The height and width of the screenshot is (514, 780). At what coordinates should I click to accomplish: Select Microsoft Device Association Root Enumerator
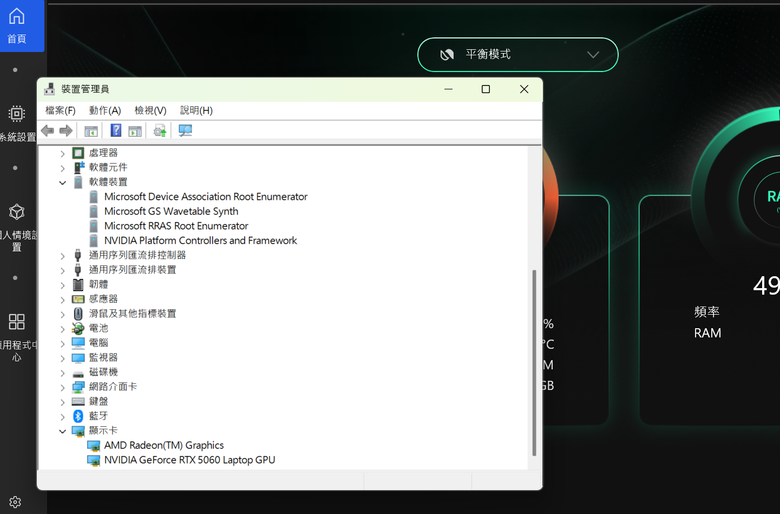205,197
